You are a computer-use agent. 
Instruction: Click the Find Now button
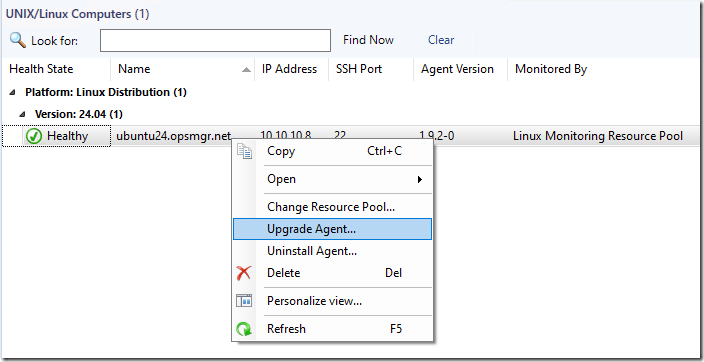[369, 40]
